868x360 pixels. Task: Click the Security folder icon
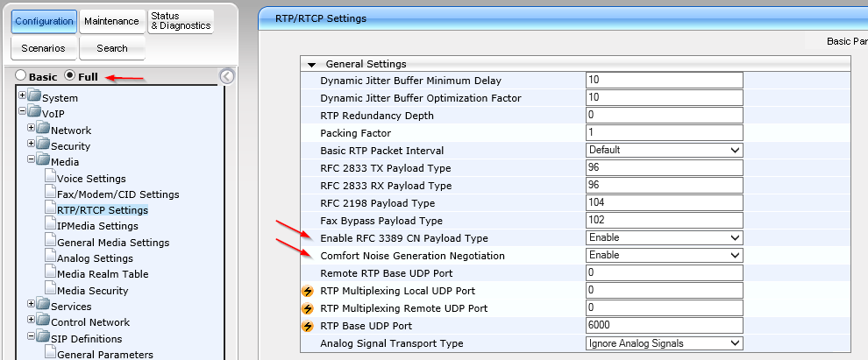pyautogui.click(x=43, y=145)
